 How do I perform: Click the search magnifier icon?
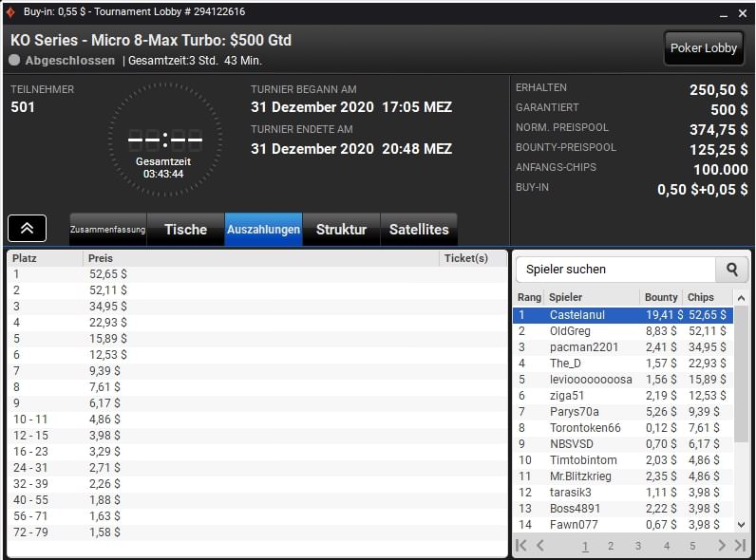pyautogui.click(x=731, y=270)
